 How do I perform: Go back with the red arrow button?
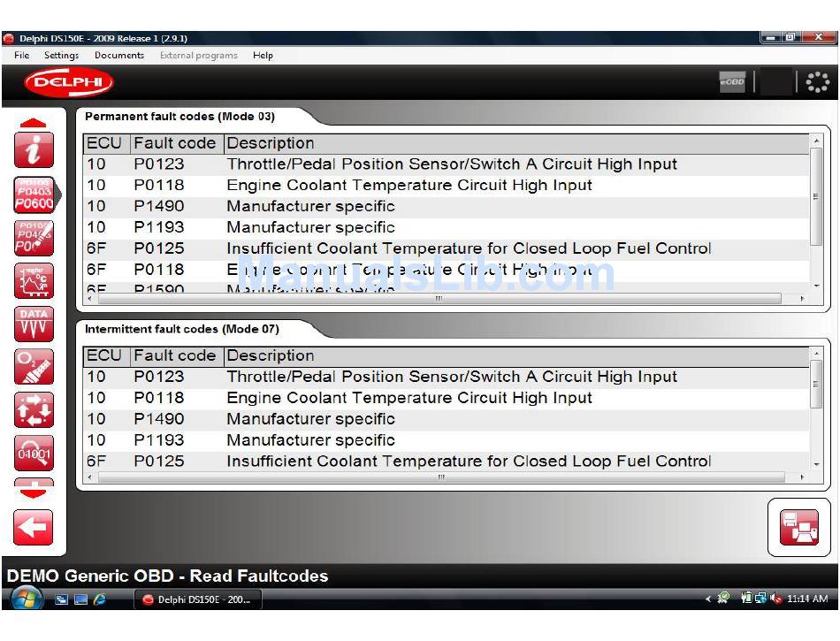34,528
